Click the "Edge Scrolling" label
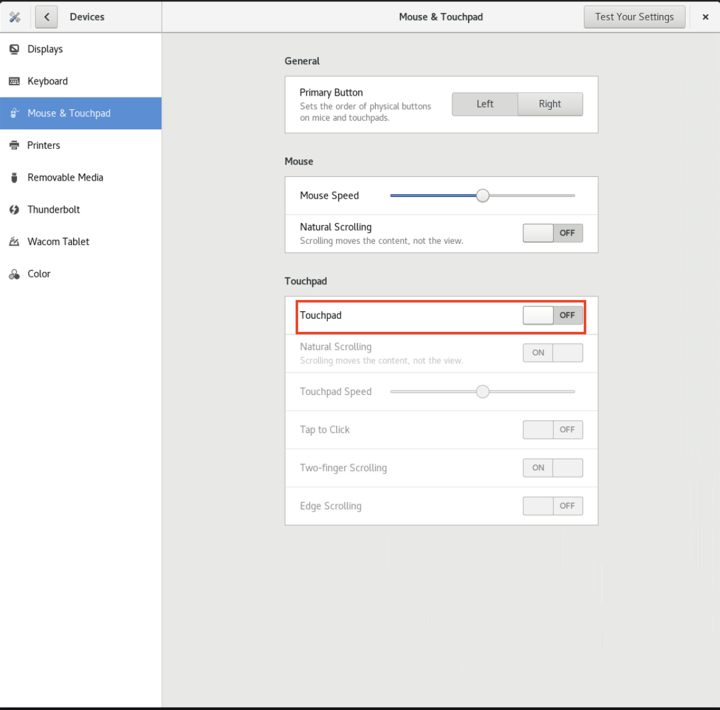 click(331, 506)
